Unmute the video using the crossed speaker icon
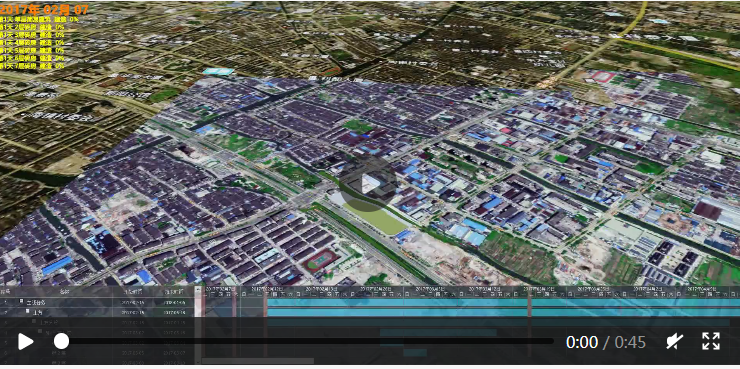Screen dimensions: 740x369 (675, 341)
